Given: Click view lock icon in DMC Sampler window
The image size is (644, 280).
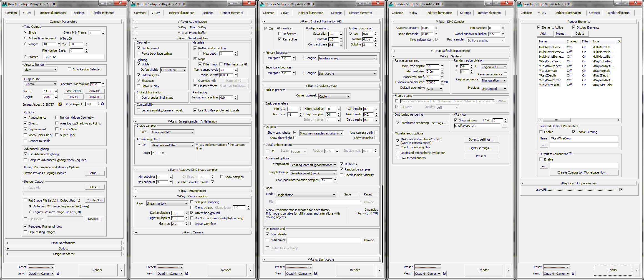Looking at the screenshot, I should click(x=444, y=273).
